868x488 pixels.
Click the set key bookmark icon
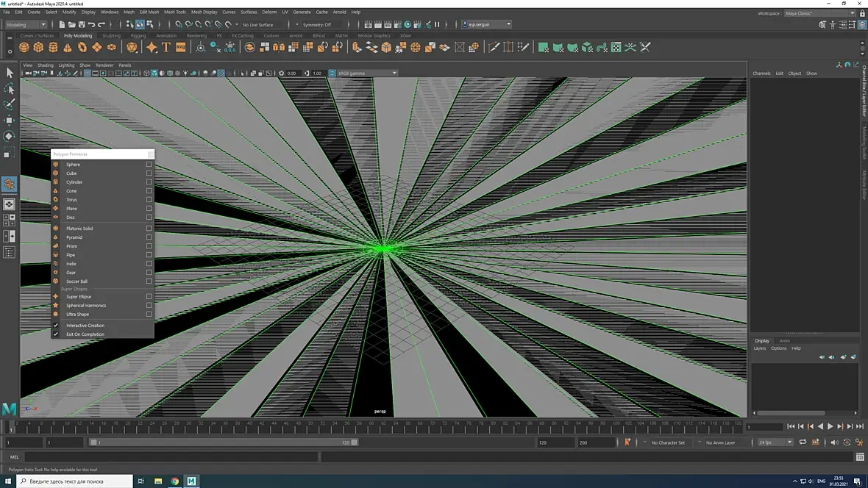[x=627, y=442]
